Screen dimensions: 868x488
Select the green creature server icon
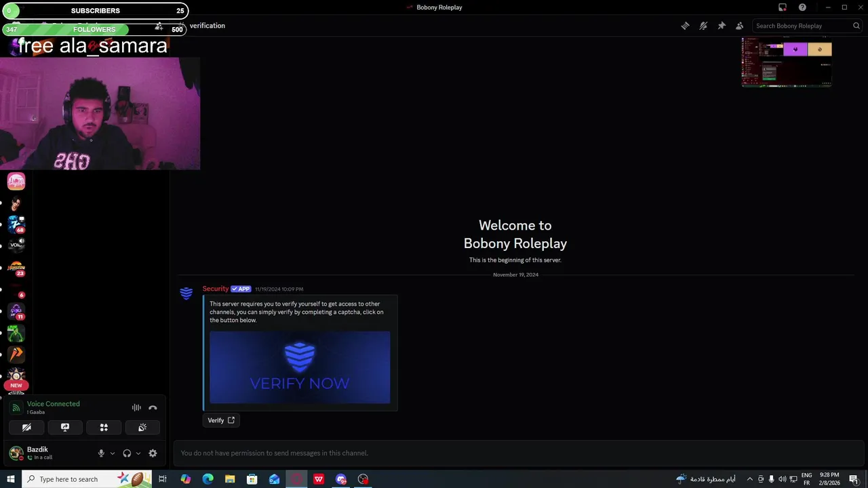tap(16, 333)
